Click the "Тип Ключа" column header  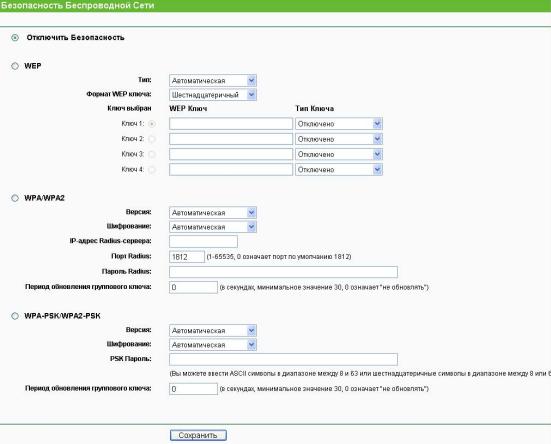tap(315, 109)
